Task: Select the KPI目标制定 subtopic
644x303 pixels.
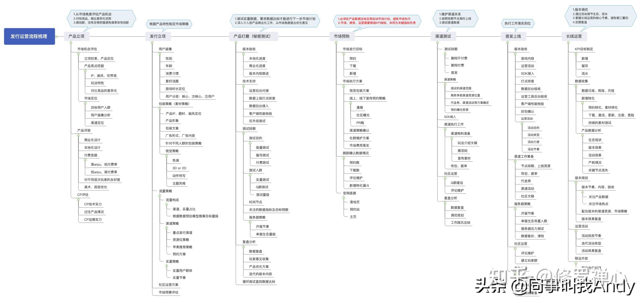Action: (584, 49)
